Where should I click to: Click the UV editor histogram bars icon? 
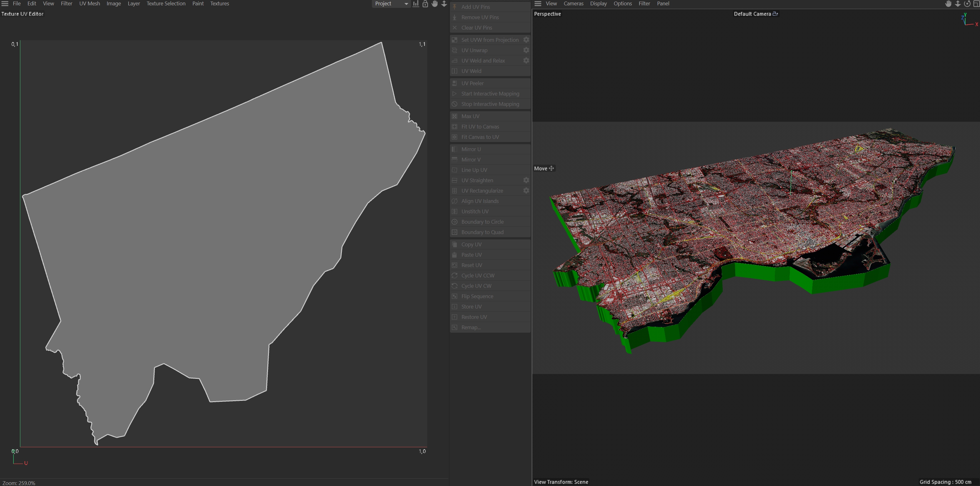click(416, 4)
